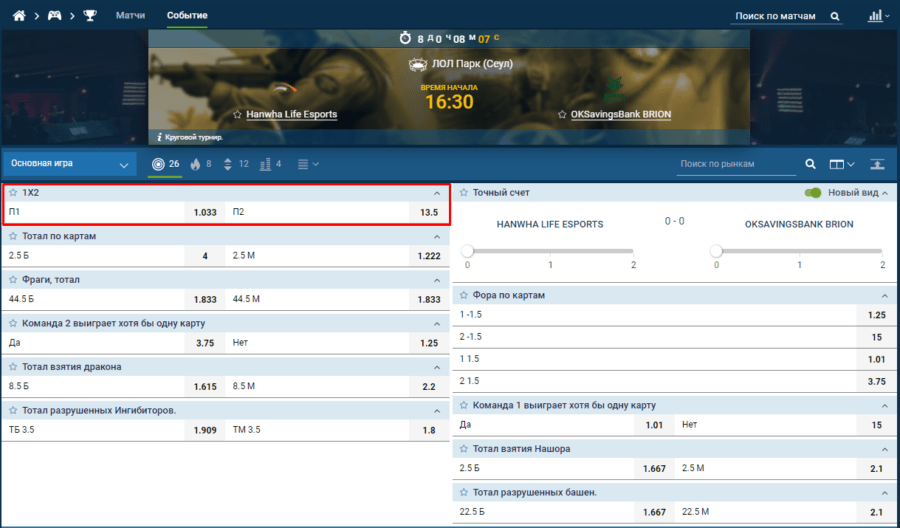Toggle the Новый вид switch

tap(813, 192)
